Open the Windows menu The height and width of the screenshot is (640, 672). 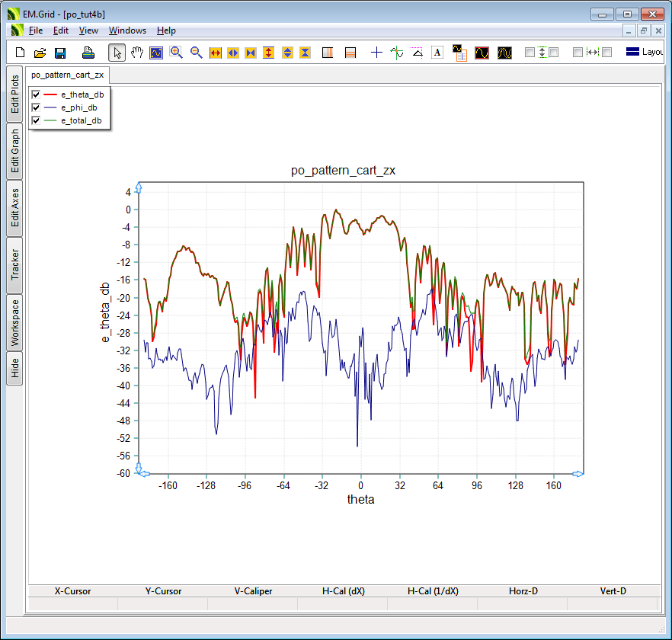click(127, 30)
